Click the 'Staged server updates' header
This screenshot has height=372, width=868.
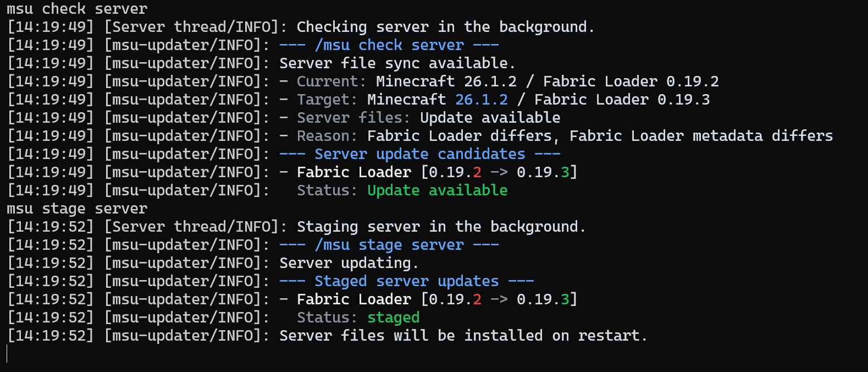pyautogui.click(x=407, y=281)
